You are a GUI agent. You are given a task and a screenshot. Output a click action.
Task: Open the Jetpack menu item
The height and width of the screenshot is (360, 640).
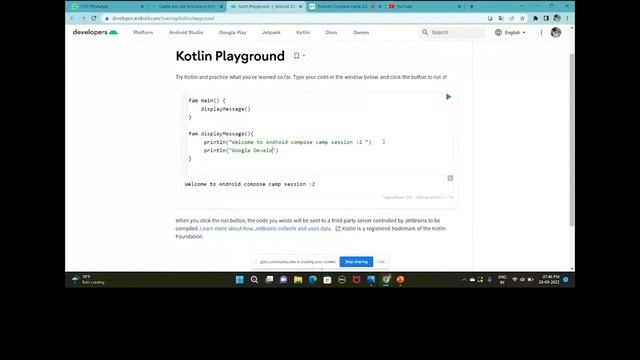click(271, 32)
